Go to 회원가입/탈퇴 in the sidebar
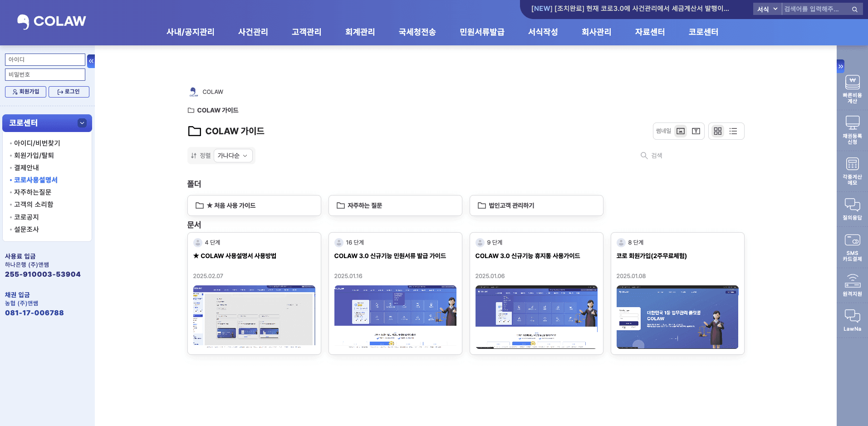The width and height of the screenshot is (868, 426). 34,155
